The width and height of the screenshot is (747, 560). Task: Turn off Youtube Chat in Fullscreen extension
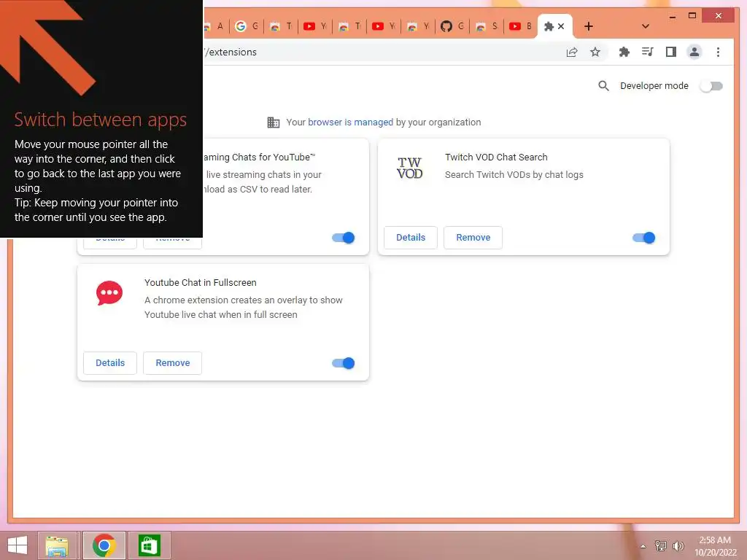(x=343, y=363)
